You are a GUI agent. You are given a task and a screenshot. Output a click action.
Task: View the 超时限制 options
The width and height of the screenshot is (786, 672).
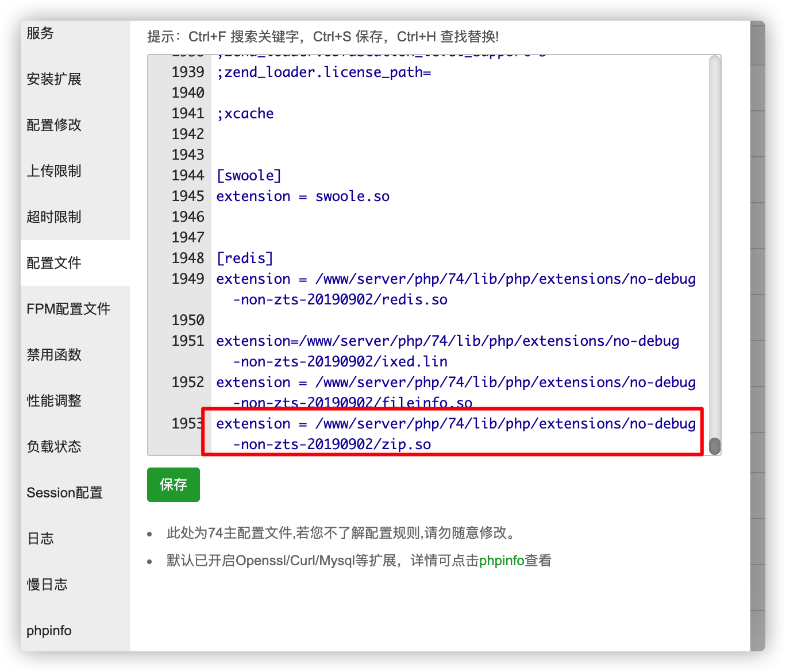click(53, 217)
